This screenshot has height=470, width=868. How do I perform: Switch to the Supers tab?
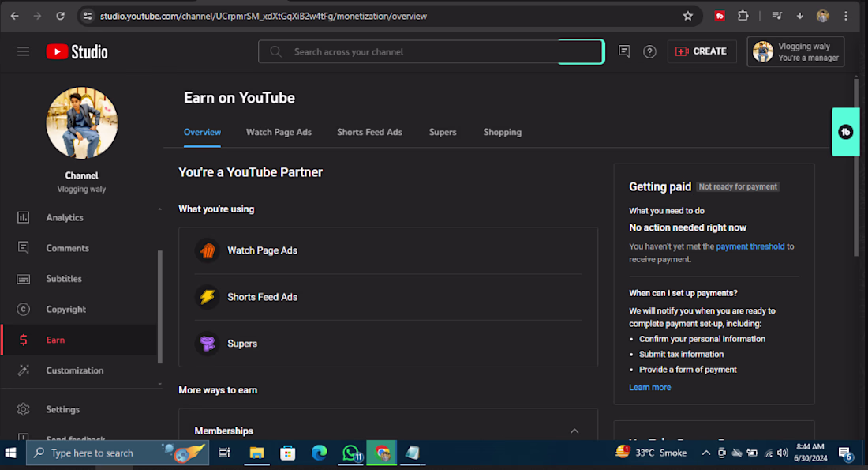tap(443, 133)
